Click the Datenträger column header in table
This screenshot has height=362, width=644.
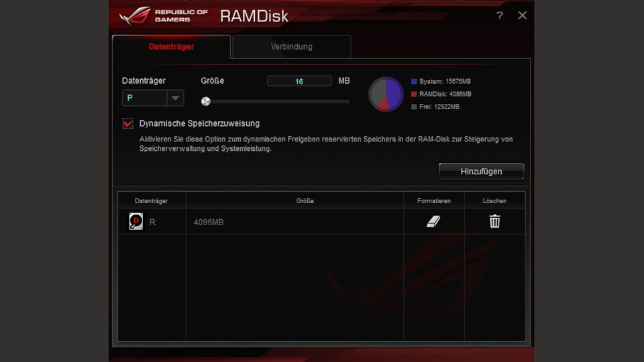tap(151, 200)
